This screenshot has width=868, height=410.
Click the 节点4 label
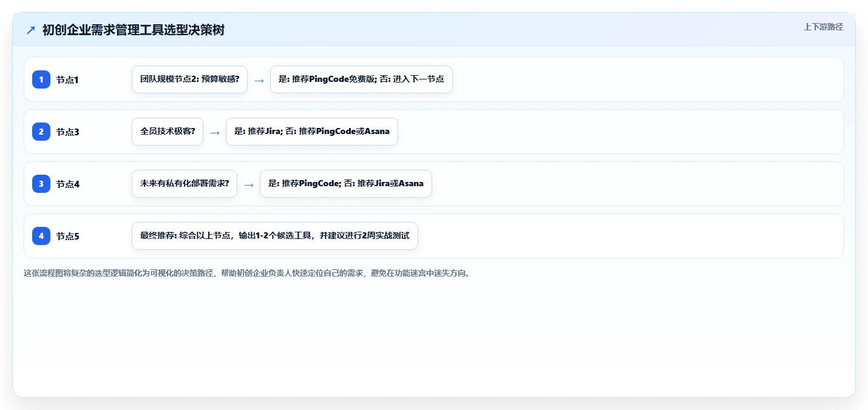tap(67, 184)
